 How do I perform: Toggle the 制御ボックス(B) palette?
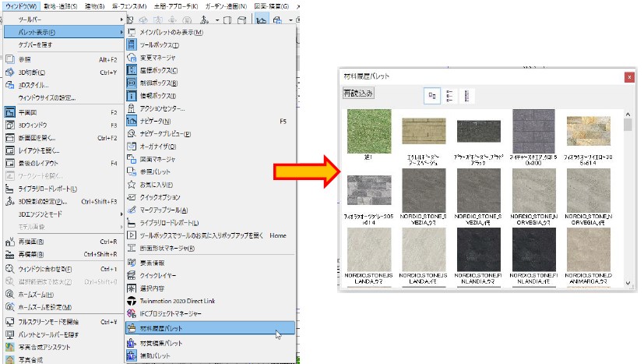tap(210, 83)
